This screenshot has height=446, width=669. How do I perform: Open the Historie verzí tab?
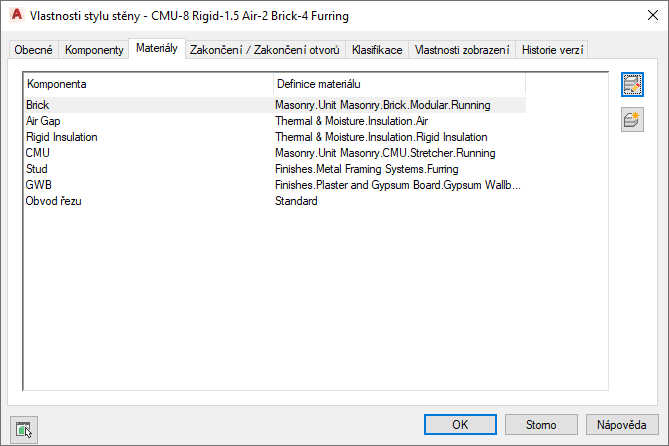tap(552, 50)
